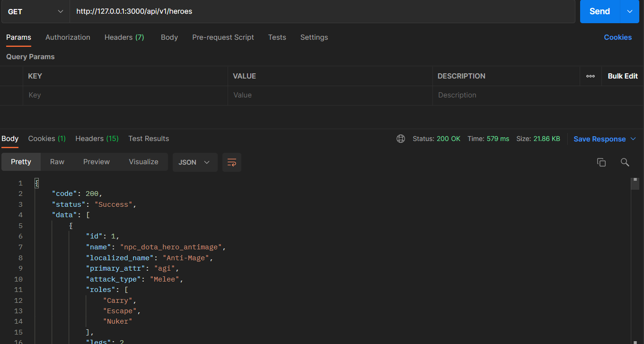
Task: Click the Key input cell
Action: coord(125,95)
